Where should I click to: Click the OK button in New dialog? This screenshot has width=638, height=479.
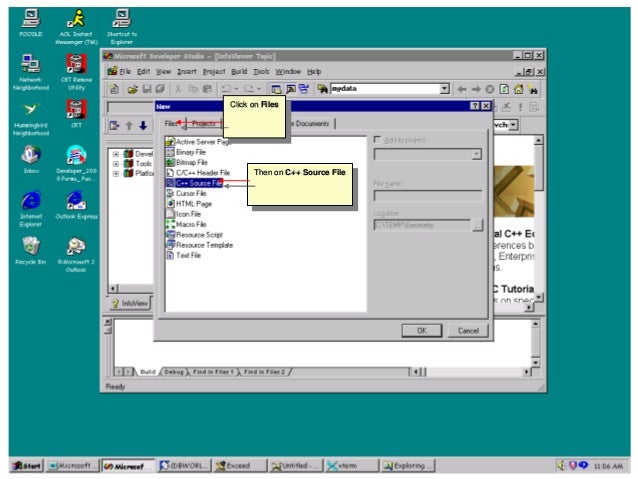click(422, 330)
